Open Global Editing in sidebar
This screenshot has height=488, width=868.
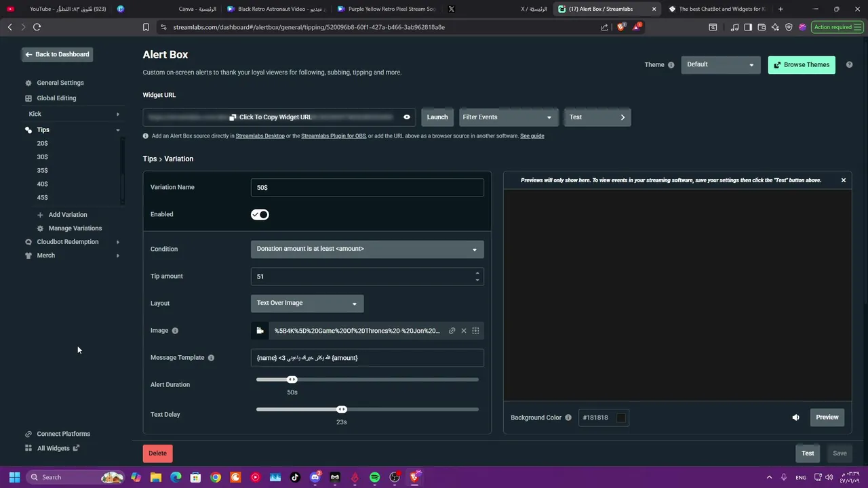56,98
